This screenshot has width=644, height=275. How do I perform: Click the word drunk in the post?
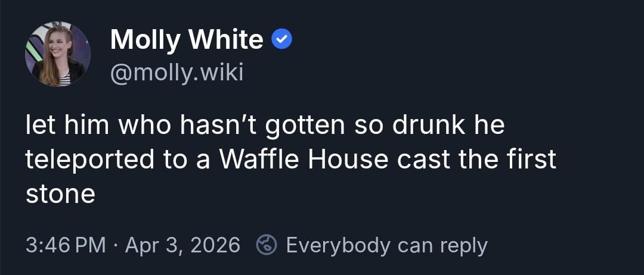(423, 126)
